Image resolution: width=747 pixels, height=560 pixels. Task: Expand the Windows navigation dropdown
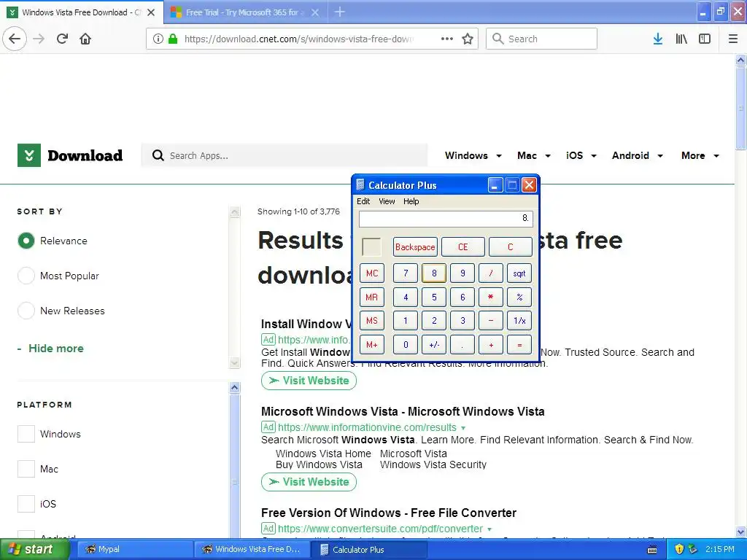tap(499, 156)
